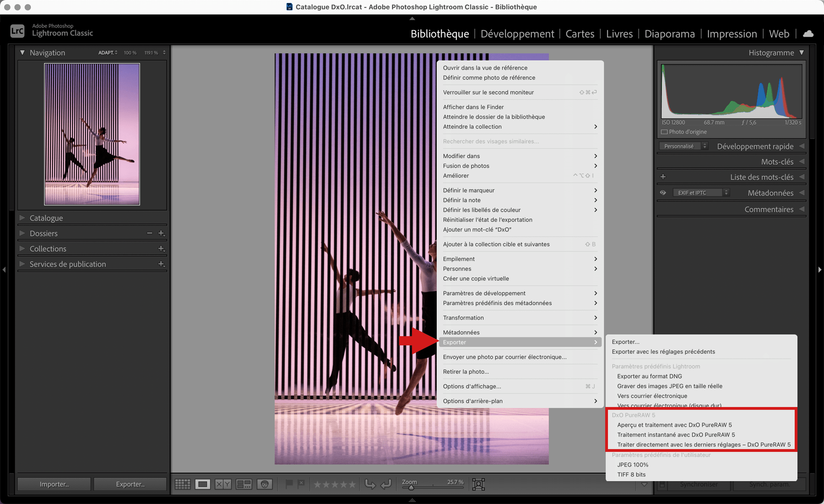Expand the Dossiers panel
This screenshot has height=504, width=824.
click(x=22, y=233)
